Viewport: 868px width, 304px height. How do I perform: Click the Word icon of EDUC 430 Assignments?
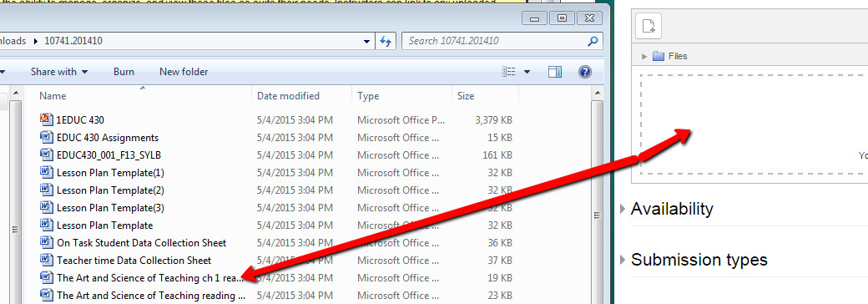(46, 137)
